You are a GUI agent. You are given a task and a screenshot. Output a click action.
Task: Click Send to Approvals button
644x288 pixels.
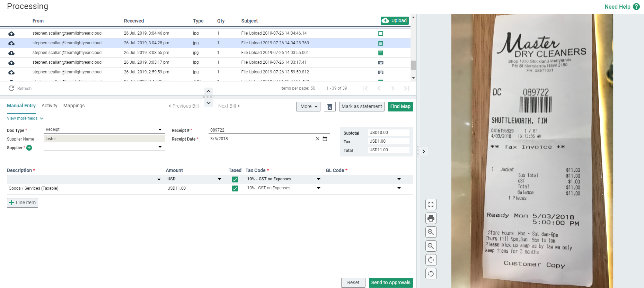391,283
